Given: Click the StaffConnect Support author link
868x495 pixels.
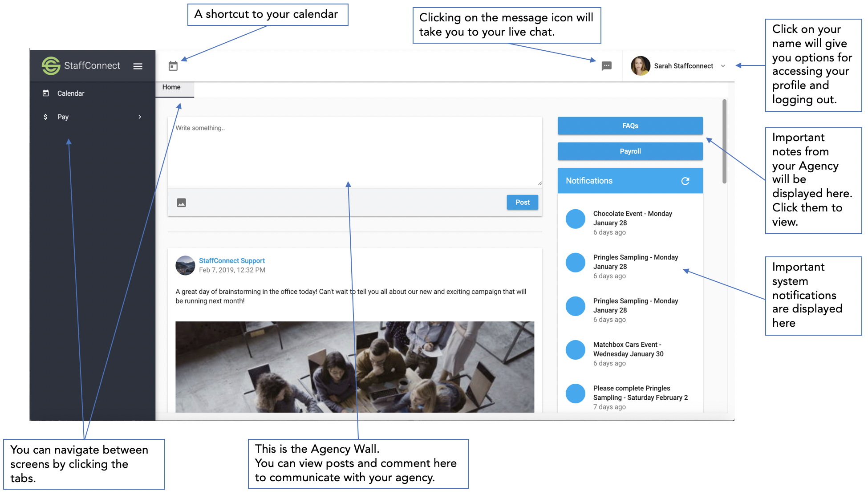Looking at the screenshot, I should [x=231, y=260].
